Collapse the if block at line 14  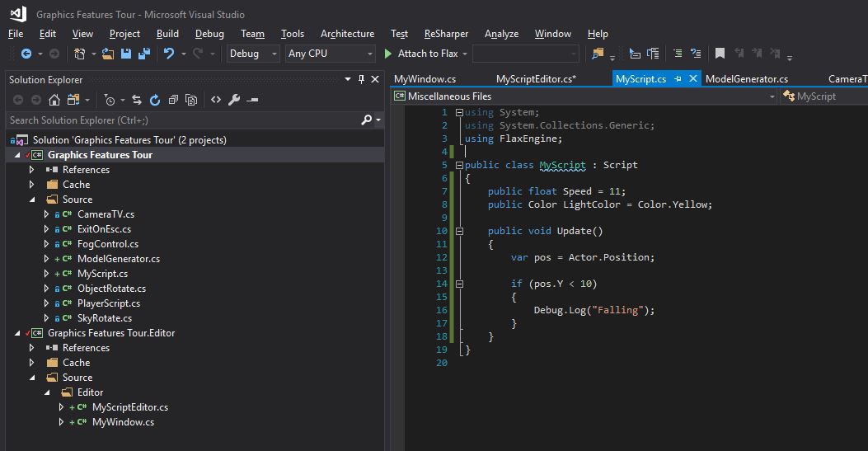click(459, 284)
